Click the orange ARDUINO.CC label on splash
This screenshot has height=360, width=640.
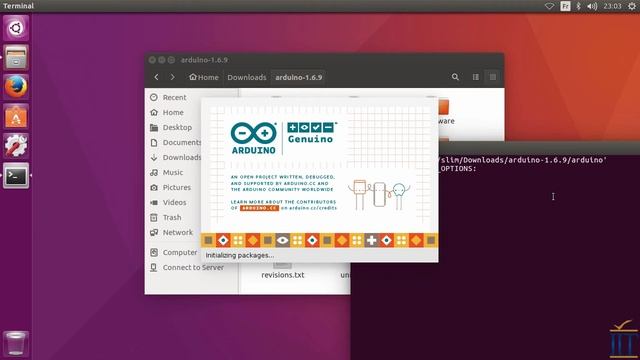click(260, 208)
